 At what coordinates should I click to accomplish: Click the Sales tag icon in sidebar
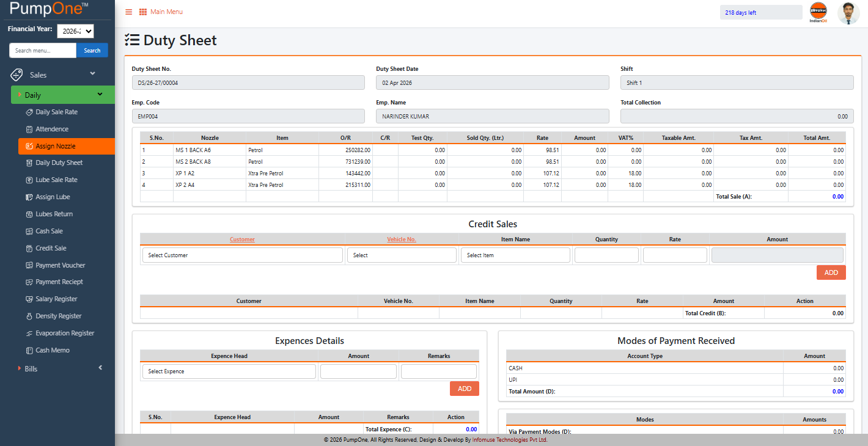(17, 75)
